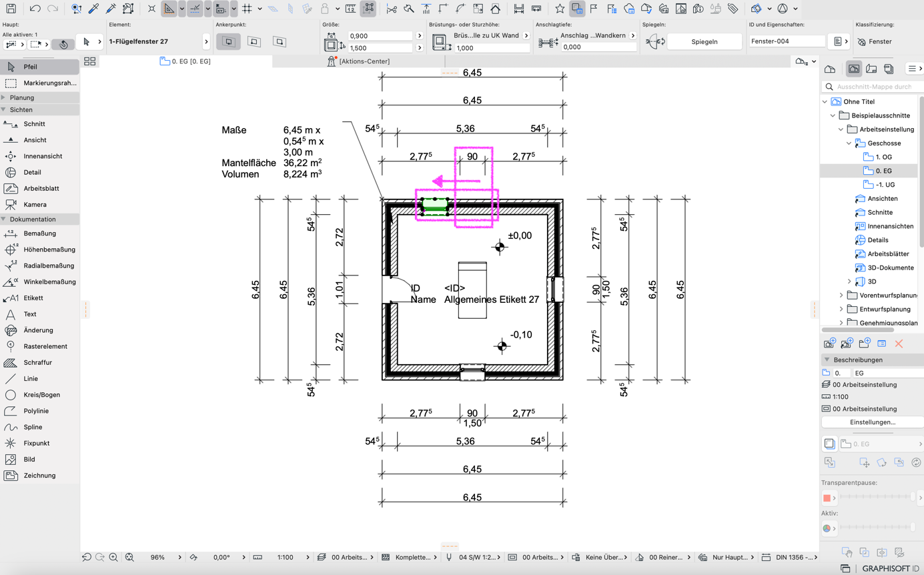The image size is (924, 575).
Task: Click the Aktiv intensity slider
Action: (x=877, y=528)
